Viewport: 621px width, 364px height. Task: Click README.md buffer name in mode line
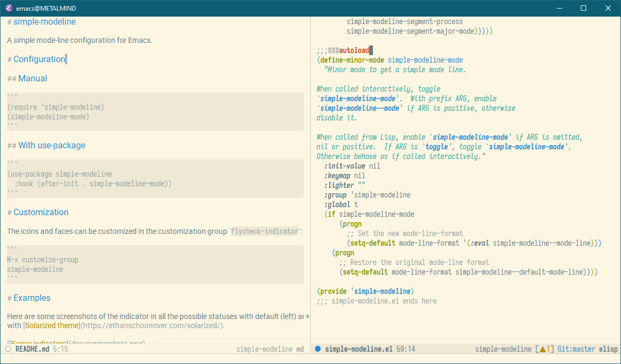coord(33,349)
